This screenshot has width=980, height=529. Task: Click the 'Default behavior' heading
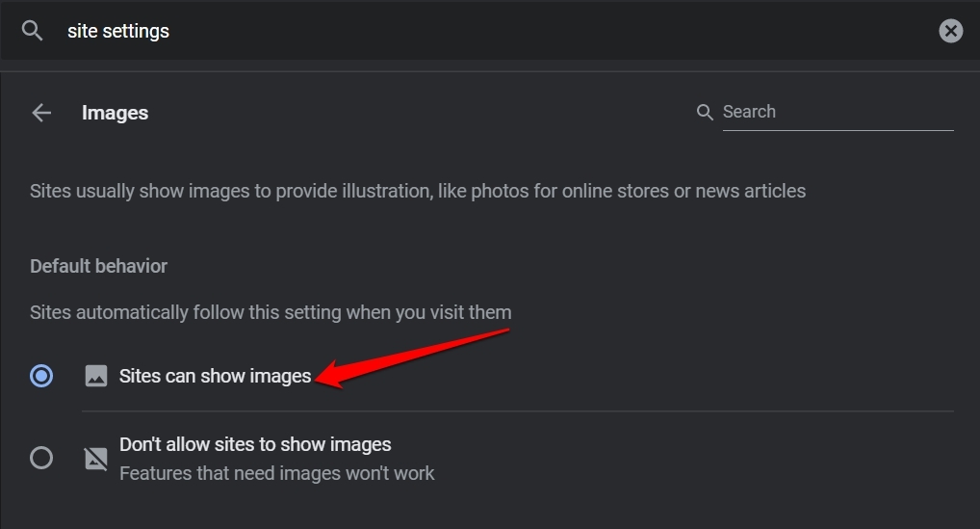(99, 266)
